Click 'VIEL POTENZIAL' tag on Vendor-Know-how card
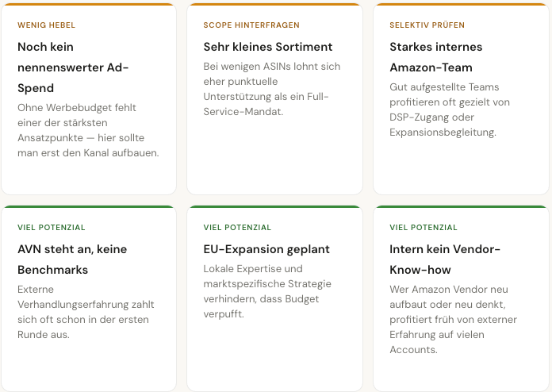552x392 pixels. coord(423,228)
